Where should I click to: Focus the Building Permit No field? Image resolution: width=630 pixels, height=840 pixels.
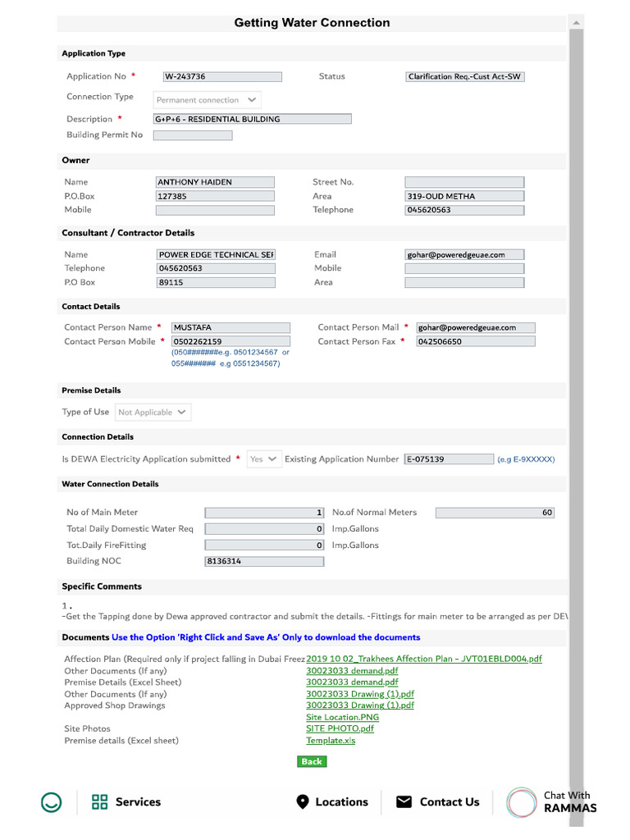(x=192, y=135)
